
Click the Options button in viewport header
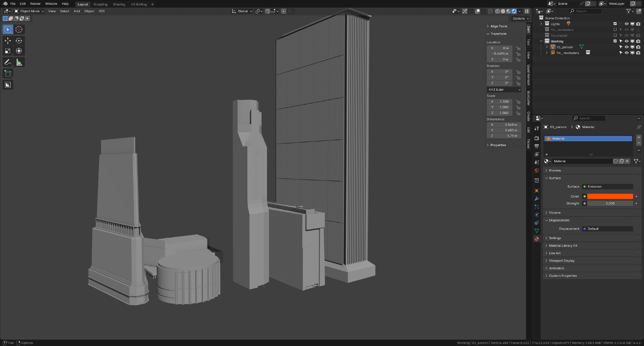(x=520, y=19)
